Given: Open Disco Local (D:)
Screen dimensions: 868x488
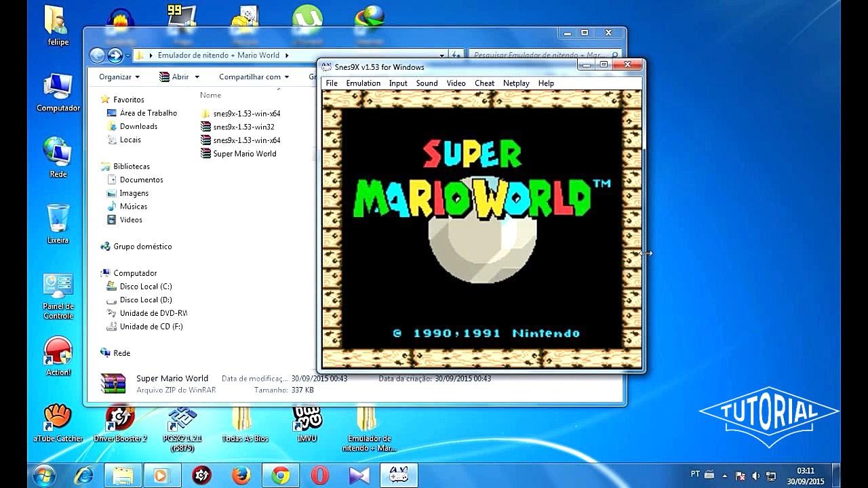Looking at the screenshot, I should pyautogui.click(x=140, y=300).
